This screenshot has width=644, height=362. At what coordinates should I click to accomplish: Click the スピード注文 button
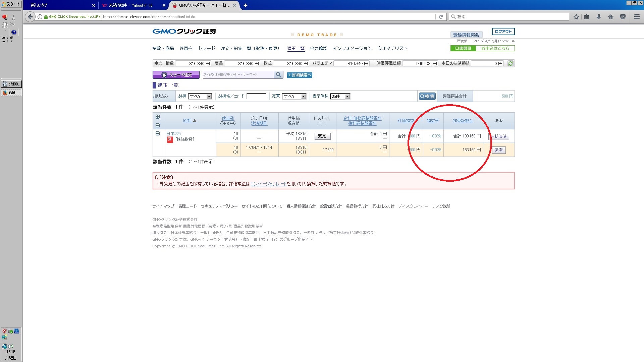176,75
